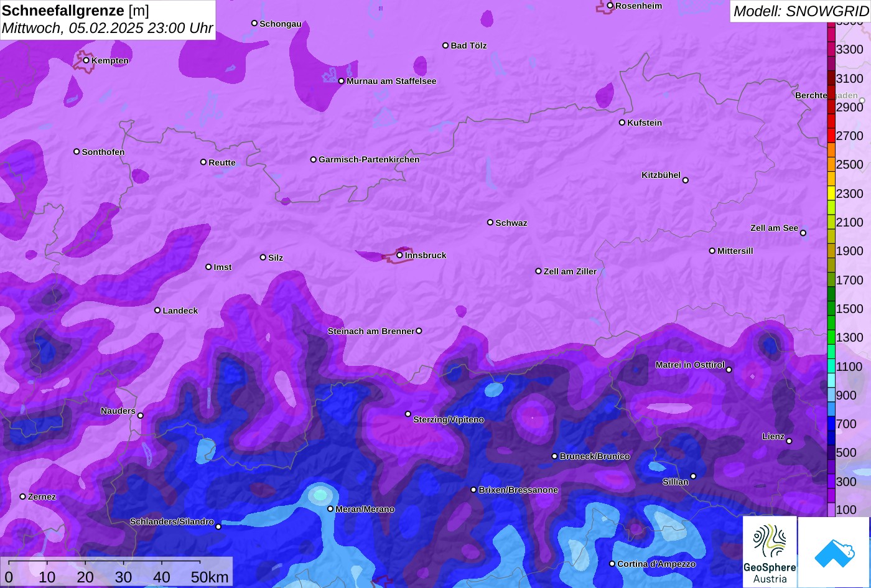
Task: Click the Garmisch-Partenkirchen marker
Action: (314, 159)
